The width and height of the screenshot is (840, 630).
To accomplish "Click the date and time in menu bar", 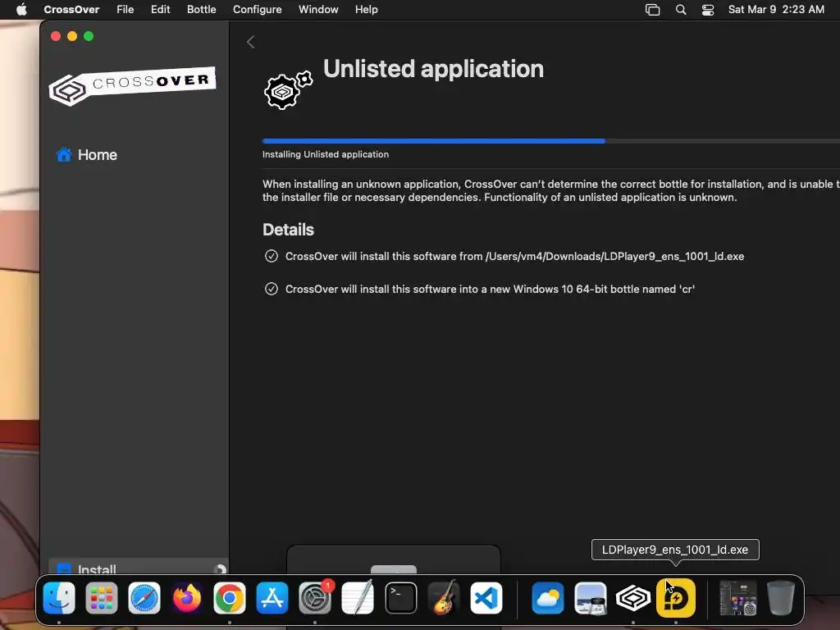I will (776, 10).
